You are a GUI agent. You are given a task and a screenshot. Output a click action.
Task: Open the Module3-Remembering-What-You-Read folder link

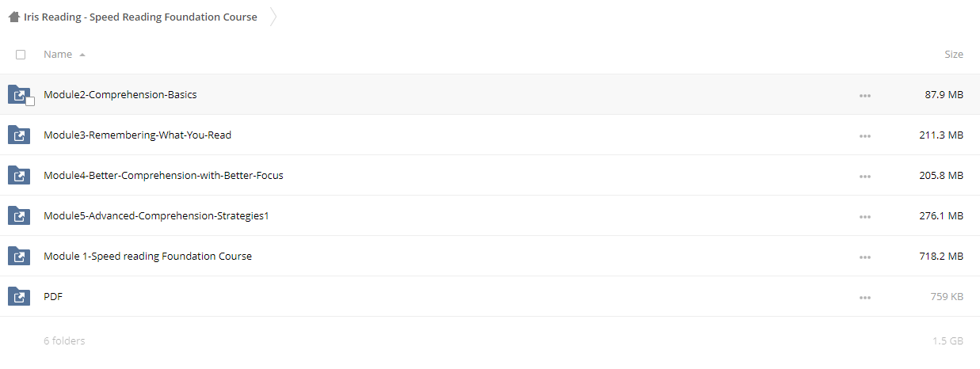coord(137,135)
